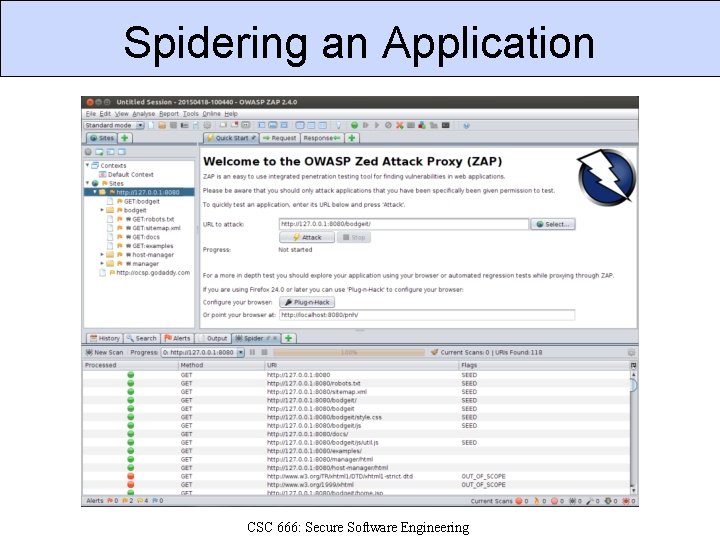Select the Sites tab

102,138
